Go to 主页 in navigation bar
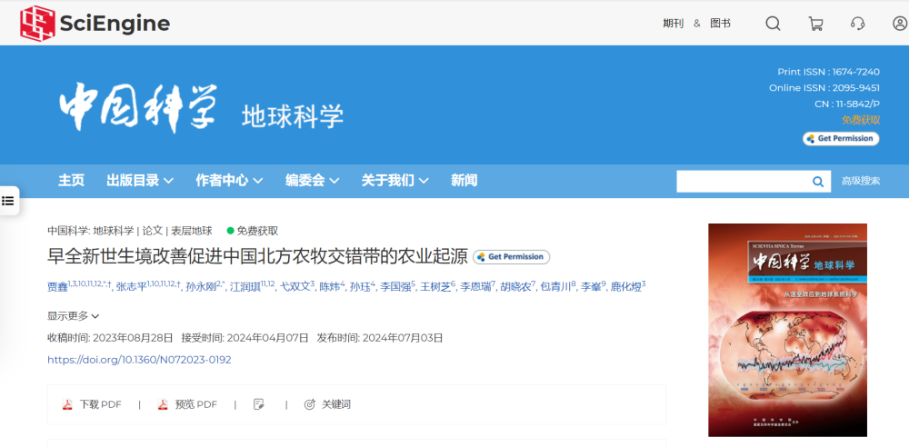909x447 pixels. pyautogui.click(x=71, y=181)
